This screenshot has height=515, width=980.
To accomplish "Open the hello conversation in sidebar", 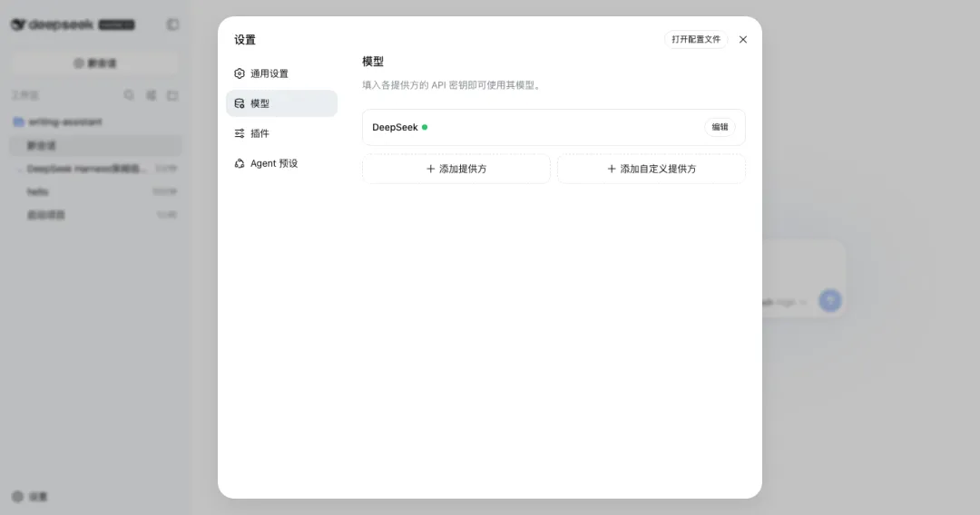I will [95, 191].
